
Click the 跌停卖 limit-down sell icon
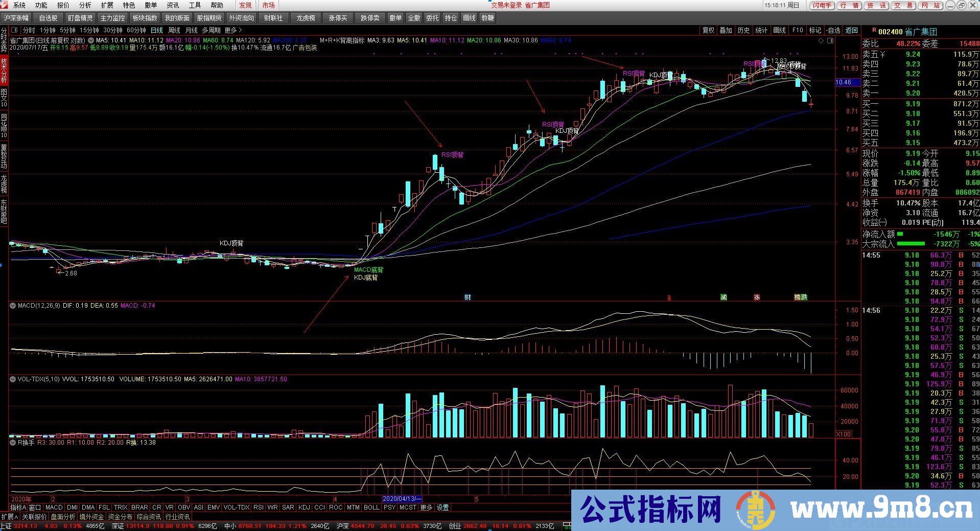pos(369,17)
